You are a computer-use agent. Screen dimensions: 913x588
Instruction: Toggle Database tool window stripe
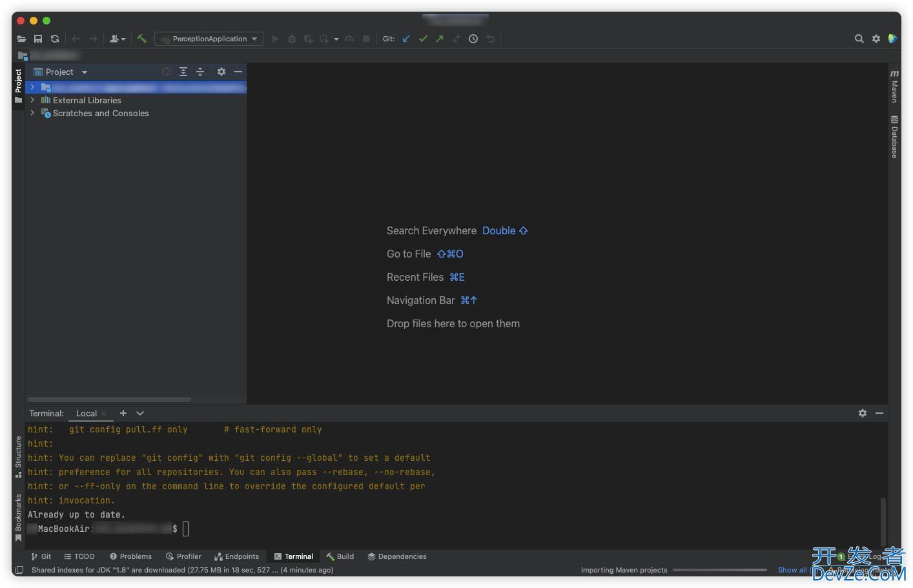click(894, 137)
